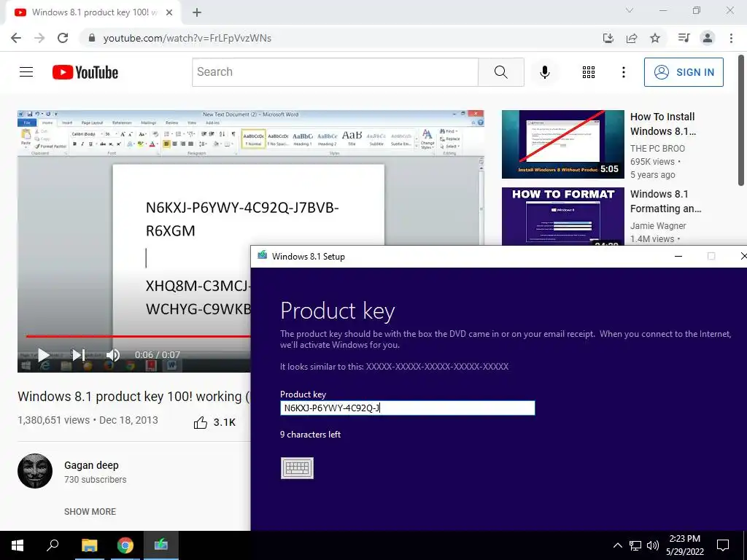Click THE PC BROO channel name
This screenshot has width=747, height=560.
(x=657, y=149)
